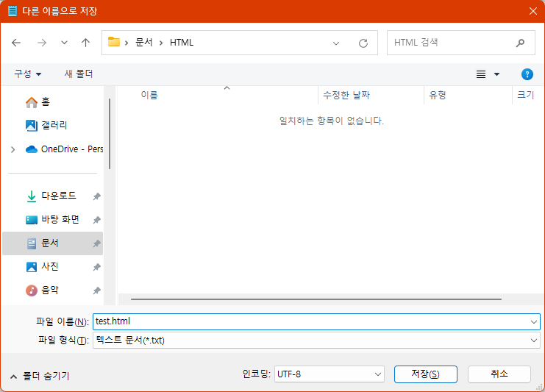The height and width of the screenshot is (392, 545).
Task: Expand the OneDrive tree node
Action: (13, 149)
